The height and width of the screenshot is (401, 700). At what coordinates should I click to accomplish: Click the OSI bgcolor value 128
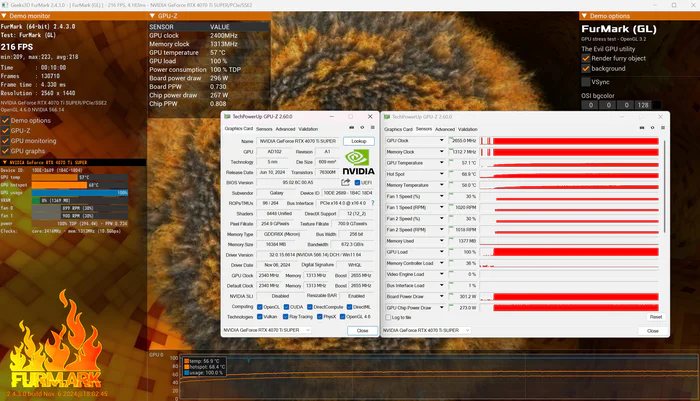pos(643,105)
